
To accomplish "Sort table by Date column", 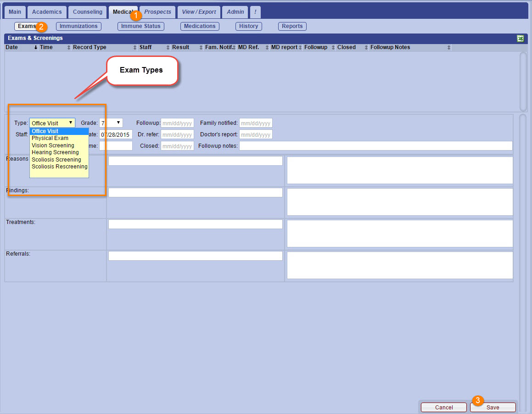I will coord(12,47).
